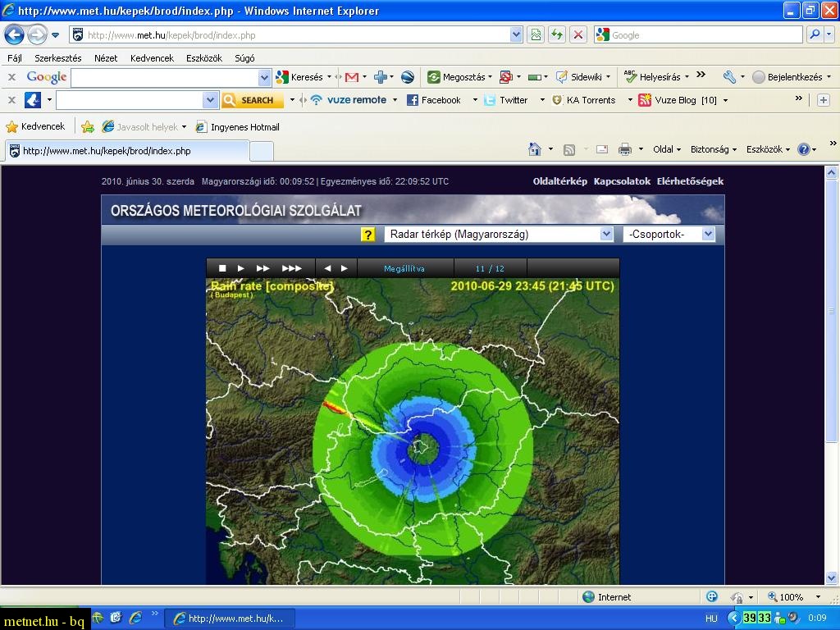Click the Oldaltérkép link

click(559, 181)
